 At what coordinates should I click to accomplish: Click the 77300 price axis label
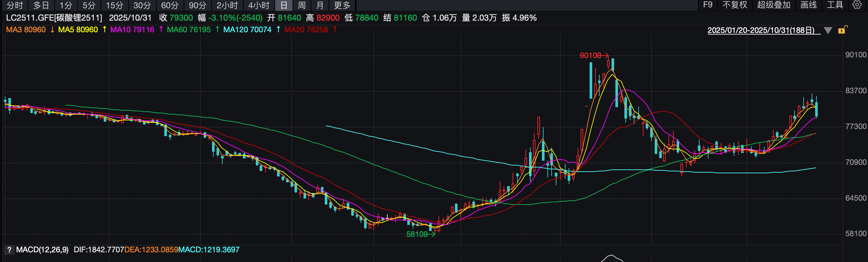coord(856,126)
